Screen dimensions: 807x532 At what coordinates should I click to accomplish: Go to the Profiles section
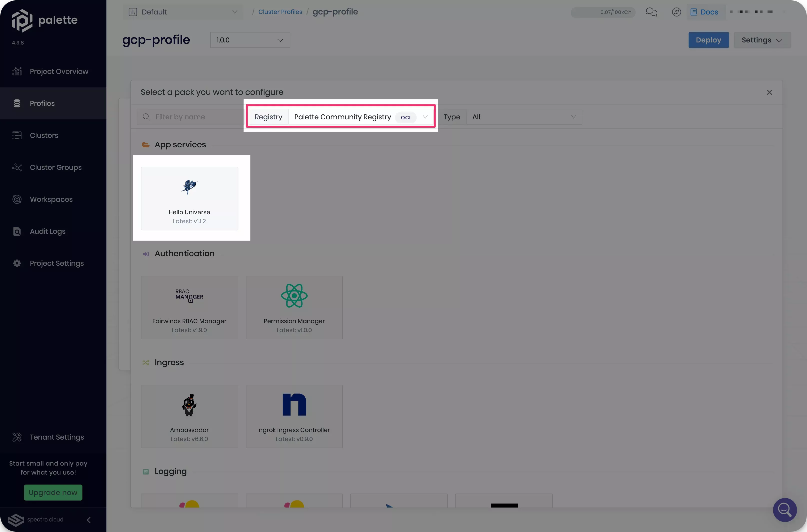click(53, 103)
